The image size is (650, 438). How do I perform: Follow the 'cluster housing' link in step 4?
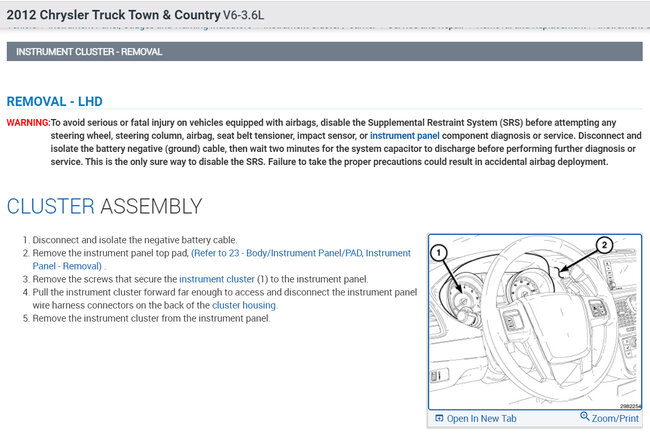(244, 305)
